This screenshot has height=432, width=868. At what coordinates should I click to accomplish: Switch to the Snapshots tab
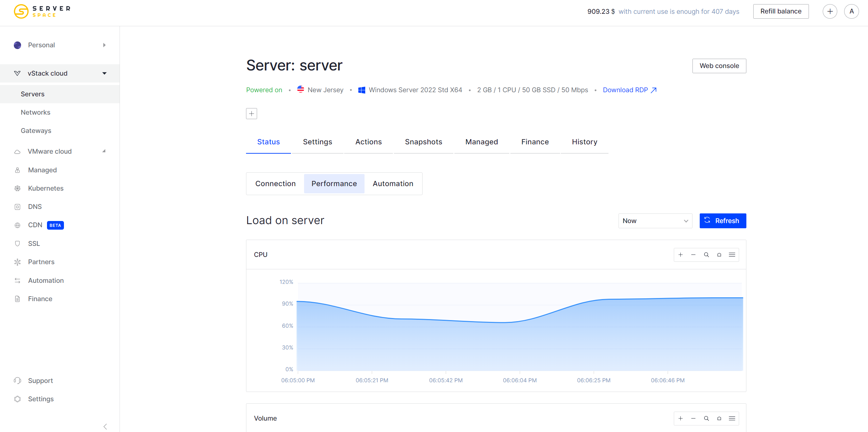pos(423,142)
